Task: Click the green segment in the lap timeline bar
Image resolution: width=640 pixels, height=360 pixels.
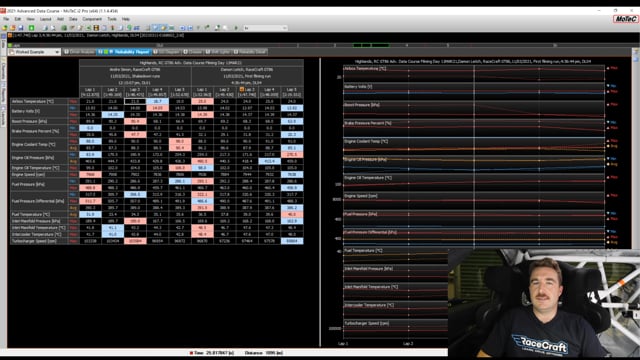Action: (371, 45)
